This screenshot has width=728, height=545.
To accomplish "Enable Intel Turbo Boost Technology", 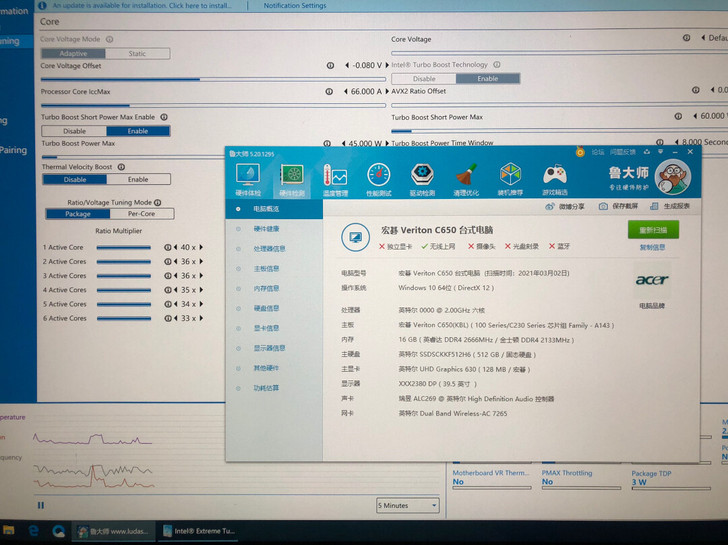I will [x=488, y=78].
